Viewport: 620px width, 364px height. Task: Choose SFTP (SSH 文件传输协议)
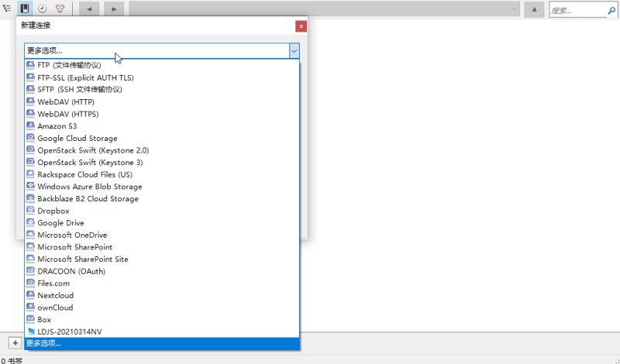[x=162, y=89]
